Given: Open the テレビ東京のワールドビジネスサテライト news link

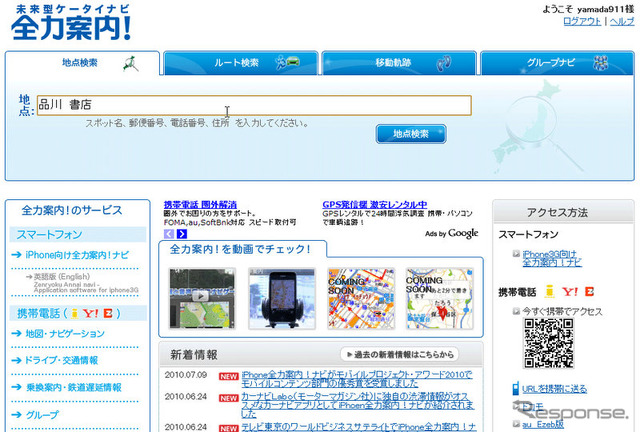Looking at the screenshot, I should coord(359,427).
